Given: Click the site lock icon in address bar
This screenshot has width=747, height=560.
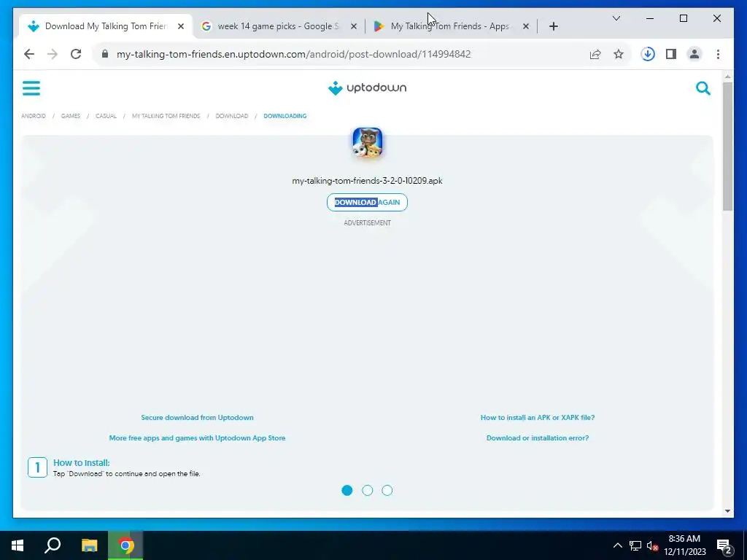Looking at the screenshot, I should [x=105, y=54].
